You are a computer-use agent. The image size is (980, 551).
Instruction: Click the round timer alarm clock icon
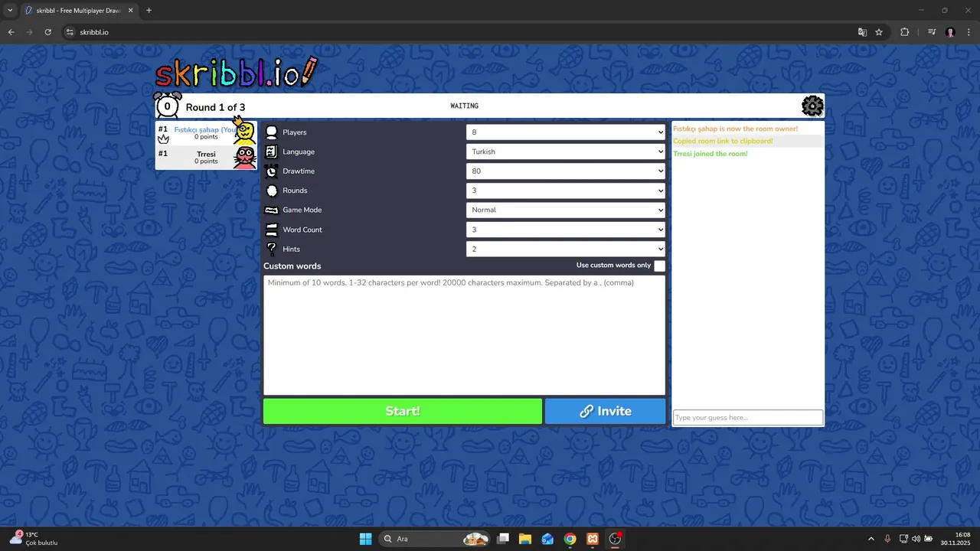[168, 106]
